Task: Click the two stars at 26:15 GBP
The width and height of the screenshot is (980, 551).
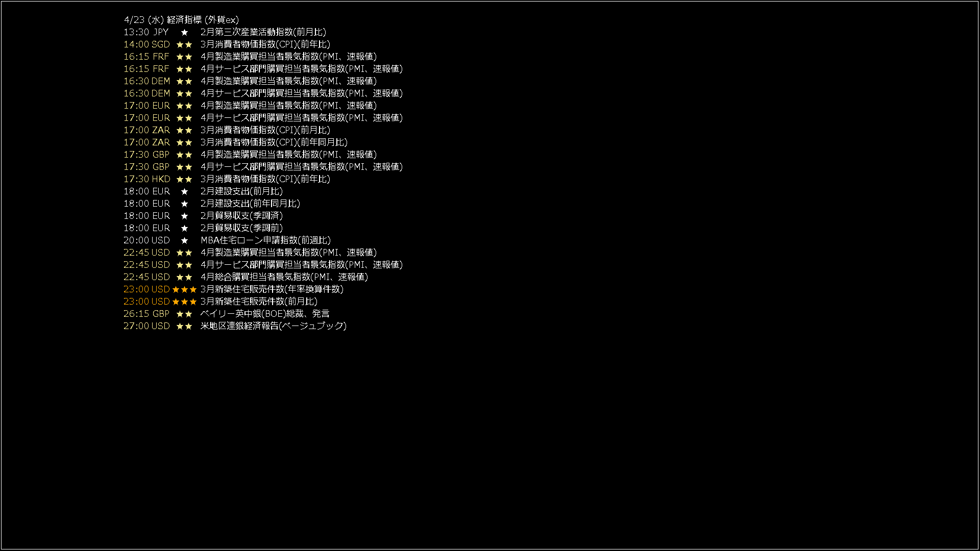Action: (184, 314)
